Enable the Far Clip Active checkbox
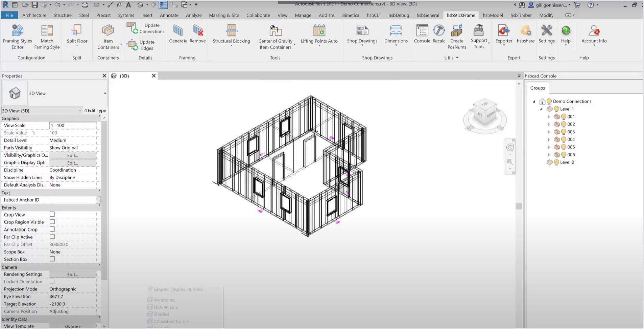The image size is (644, 329). [52, 237]
